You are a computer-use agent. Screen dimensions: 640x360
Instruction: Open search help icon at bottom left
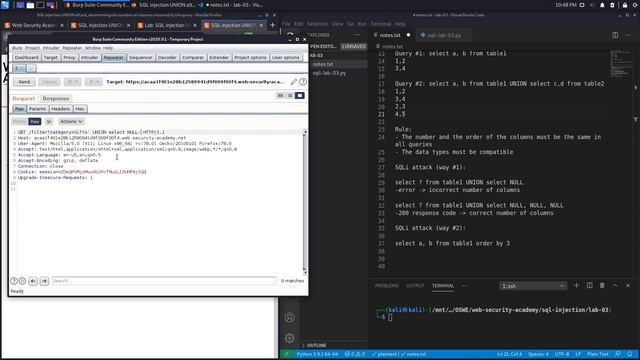point(14,281)
